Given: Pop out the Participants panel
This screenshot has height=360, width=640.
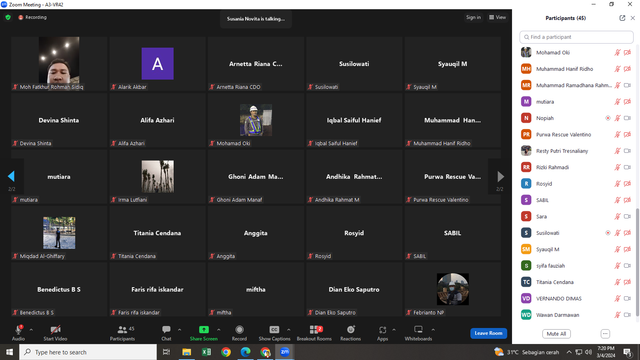Looking at the screenshot, I should pos(622,18).
